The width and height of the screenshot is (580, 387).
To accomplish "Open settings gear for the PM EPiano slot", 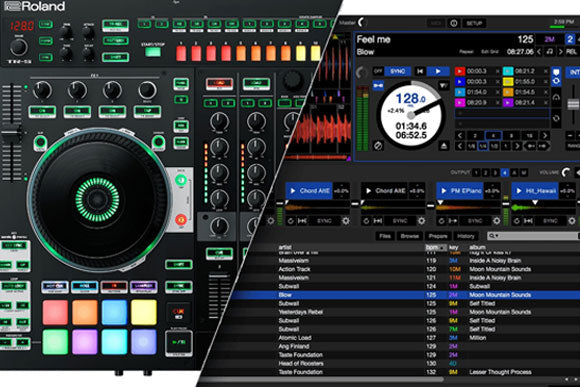I will 496,221.
